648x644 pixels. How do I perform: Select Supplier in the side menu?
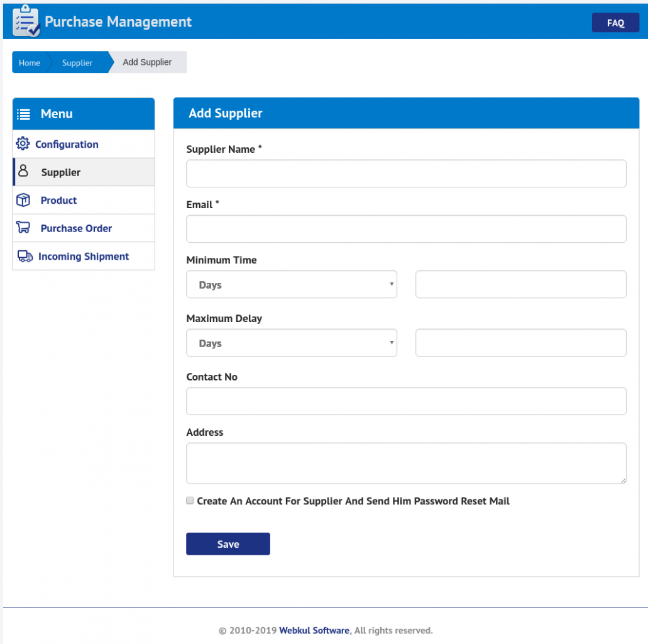pos(84,172)
